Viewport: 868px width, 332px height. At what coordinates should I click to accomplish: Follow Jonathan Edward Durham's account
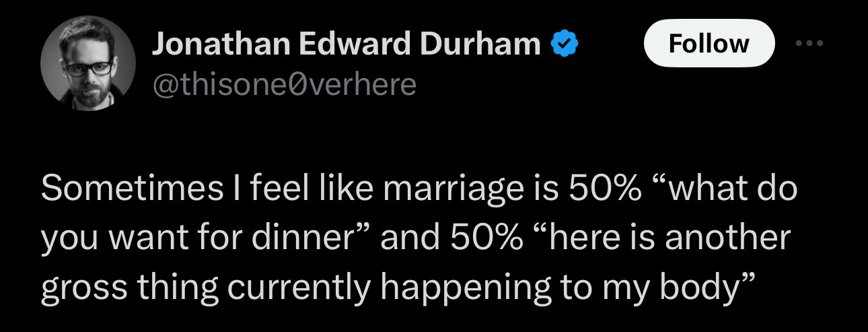709,43
